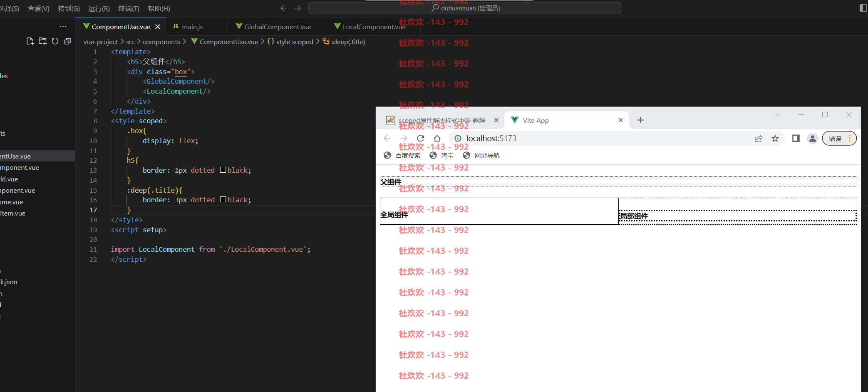
Task: Click style scoped in the breadcrumb
Action: pos(295,42)
